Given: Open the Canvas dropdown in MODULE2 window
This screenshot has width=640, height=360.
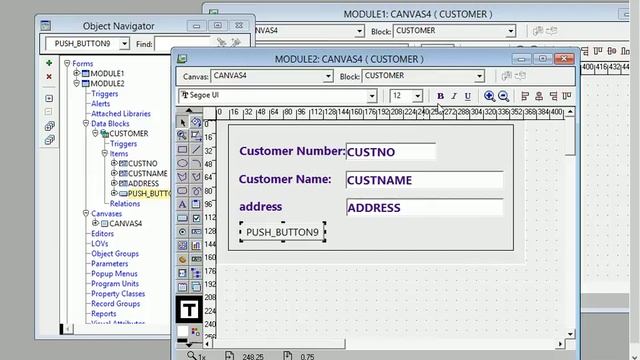Looking at the screenshot, I should (328, 76).
